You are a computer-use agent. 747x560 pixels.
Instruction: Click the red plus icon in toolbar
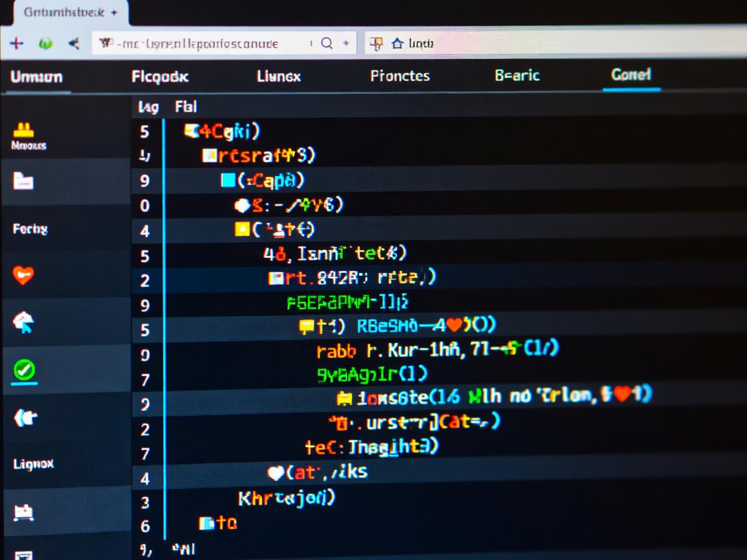click(x=16, y=43)
